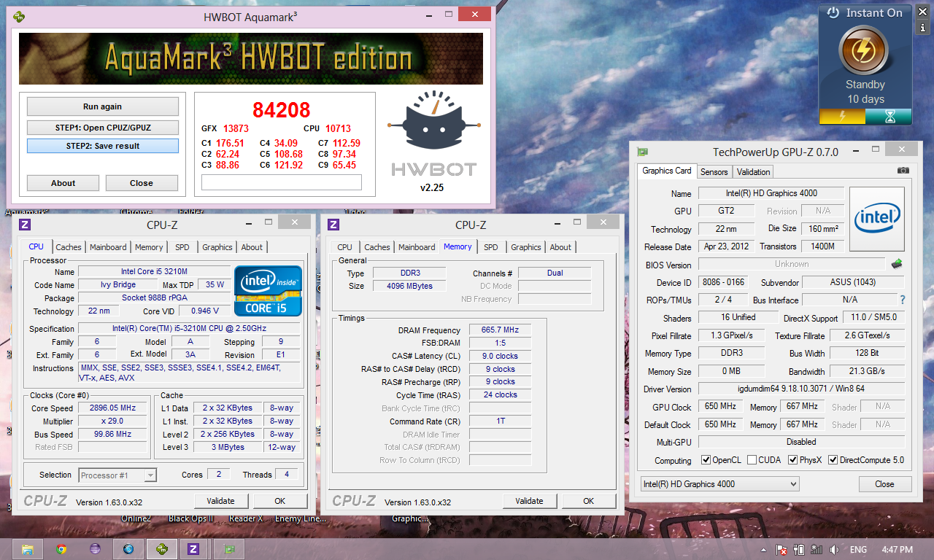The width and height of the screenshot is (934, 560).
Task: Click the 84208 Aquamark score
Action: [x=282, y=110]
